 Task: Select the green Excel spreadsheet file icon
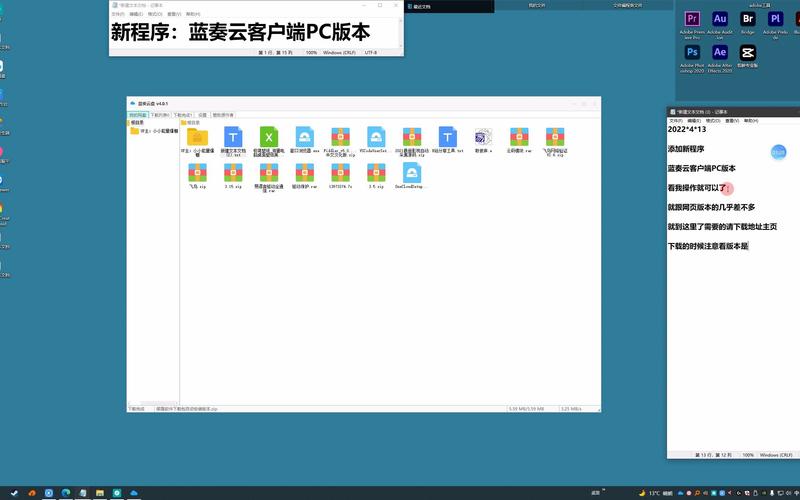coord(269,137)
